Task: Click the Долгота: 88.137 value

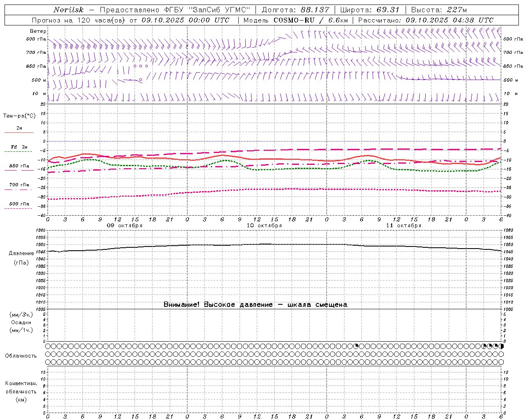Action: (x=295, y=10)
